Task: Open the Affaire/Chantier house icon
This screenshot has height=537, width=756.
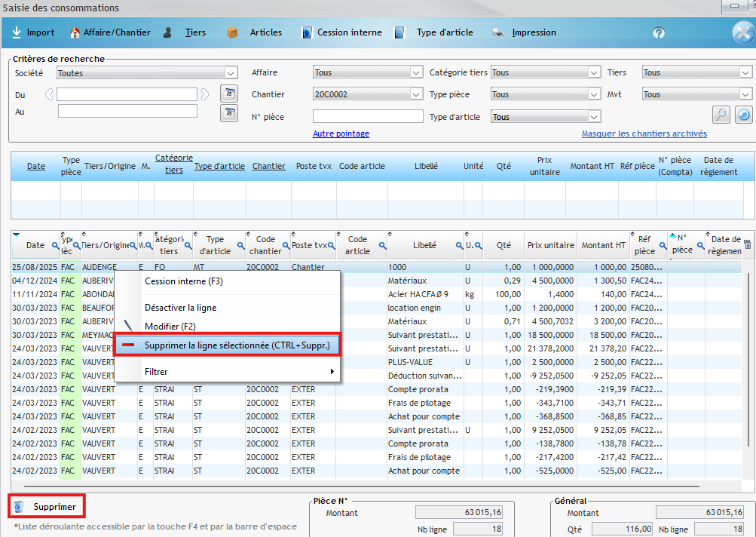Action: click(x=75, y=32)
